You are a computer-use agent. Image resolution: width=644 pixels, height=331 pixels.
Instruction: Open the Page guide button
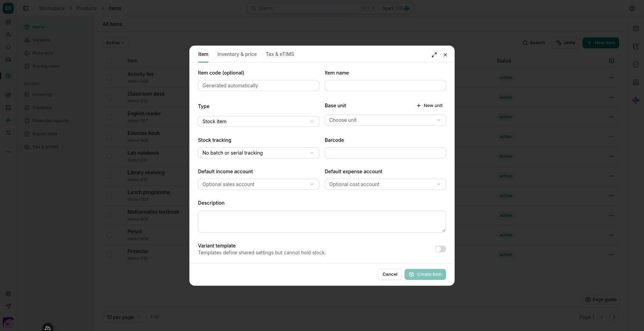(x=601, y=300)
